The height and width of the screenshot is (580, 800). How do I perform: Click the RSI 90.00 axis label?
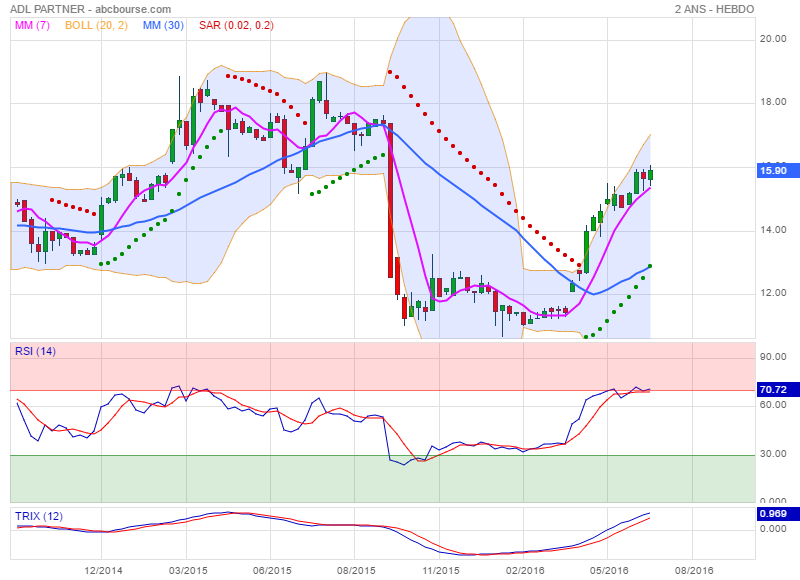(x=773, y=357)
